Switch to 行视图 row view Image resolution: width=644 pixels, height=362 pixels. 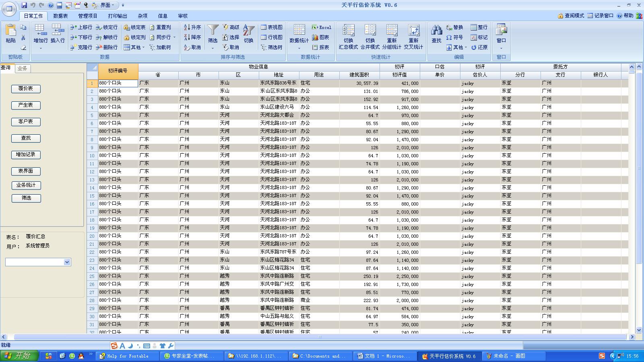click(272, 37)
